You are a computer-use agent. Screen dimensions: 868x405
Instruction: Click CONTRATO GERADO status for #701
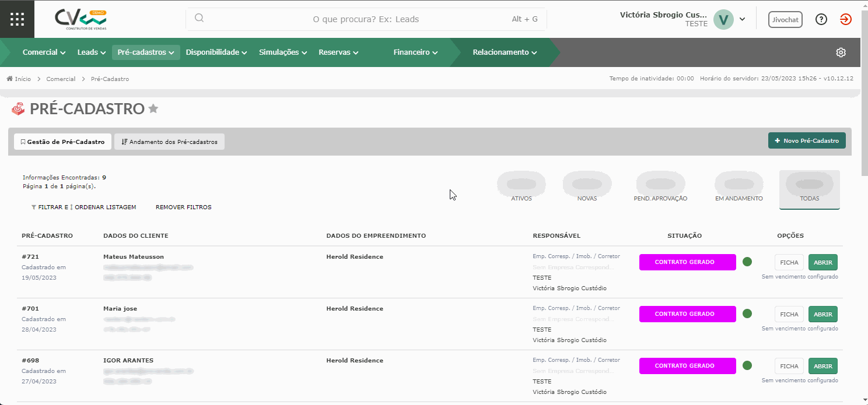688,314
